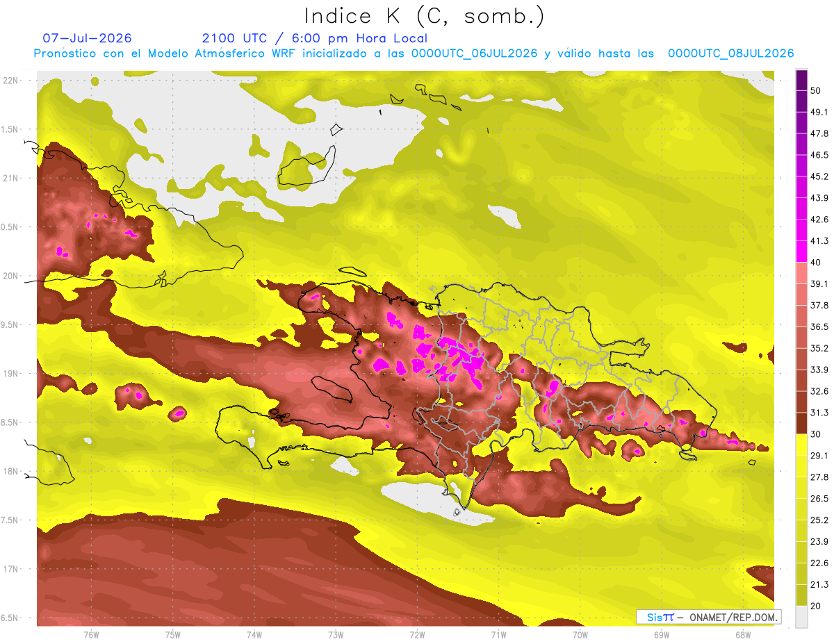Click the "18N" latitude label
Screen dimensions: 834x644
tap(11, 472)
